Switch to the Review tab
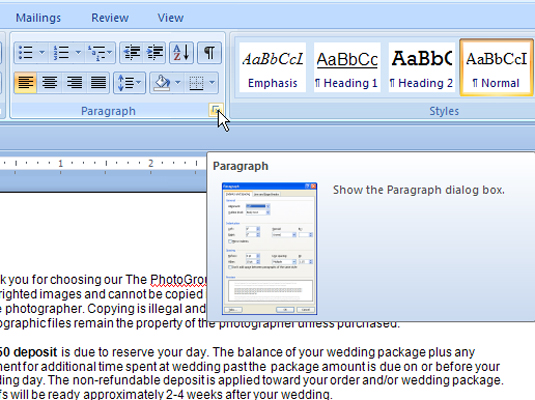 pos(110,18)
